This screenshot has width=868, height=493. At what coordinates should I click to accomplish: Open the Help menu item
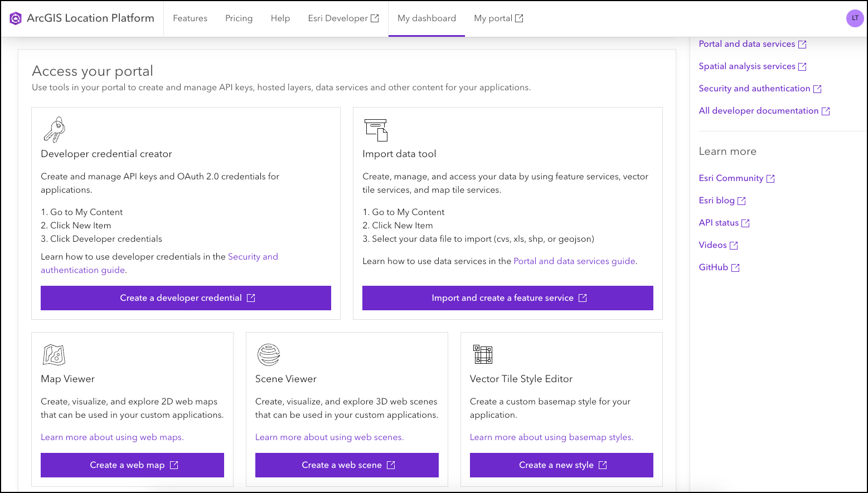(x=280, y=18)
